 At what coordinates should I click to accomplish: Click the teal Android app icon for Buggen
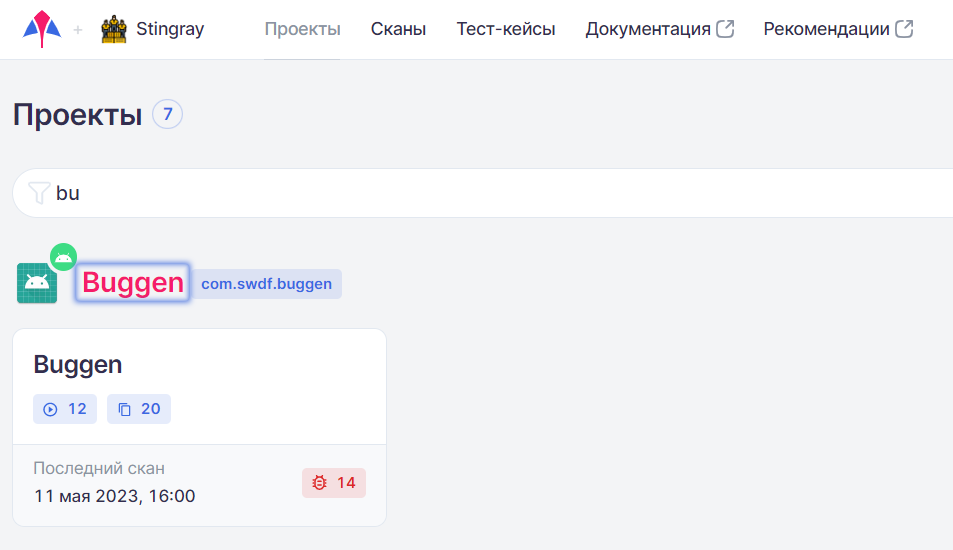tap(37, 283)
